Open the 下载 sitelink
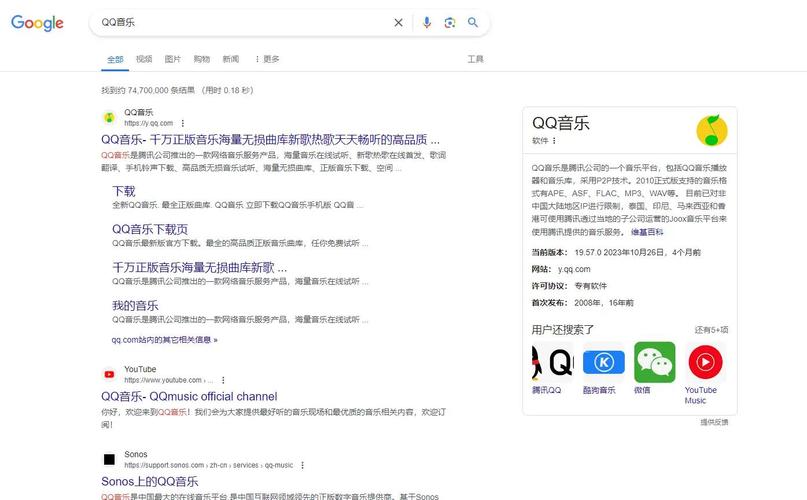Image resolution: width=807 pixels, height=500 pixels. pos(124,192)
